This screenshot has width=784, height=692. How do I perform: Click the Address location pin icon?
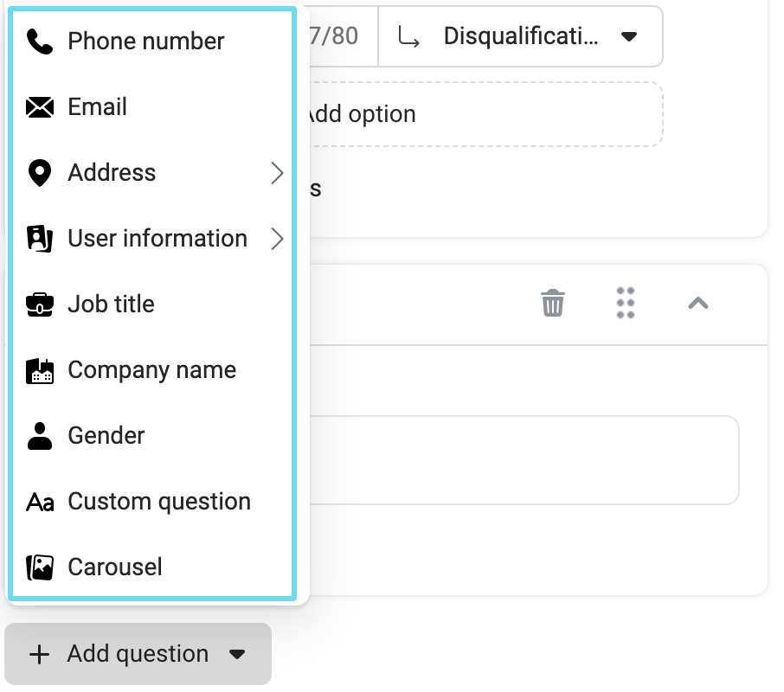pos(40,173)
